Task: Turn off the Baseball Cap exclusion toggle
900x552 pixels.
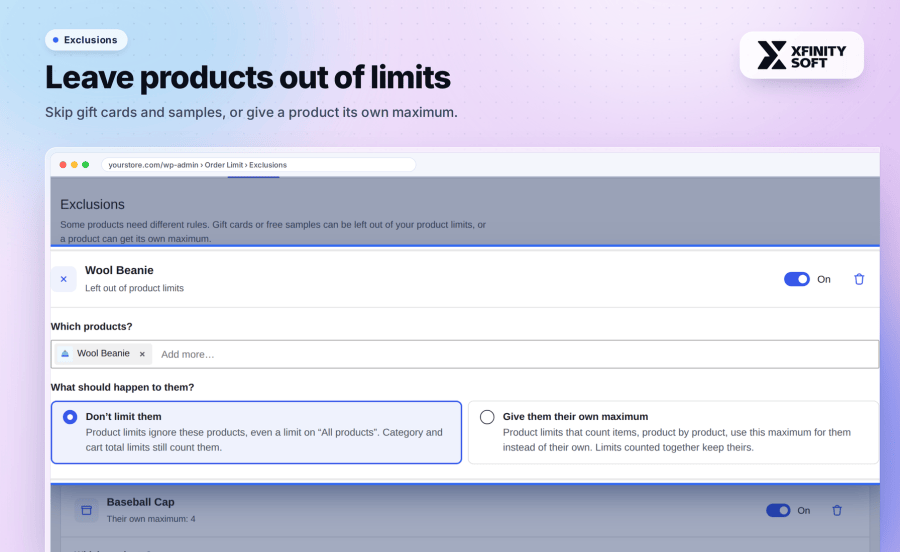Action: [x=778, y=510]
